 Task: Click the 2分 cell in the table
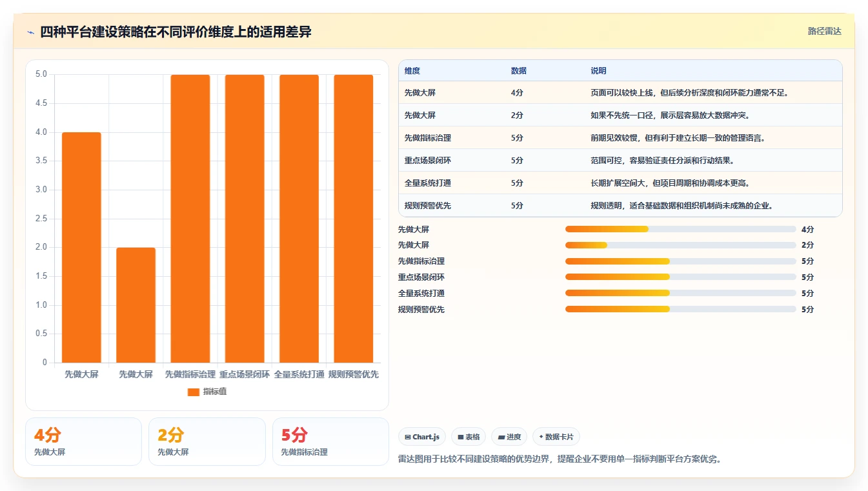coord(517,115)
